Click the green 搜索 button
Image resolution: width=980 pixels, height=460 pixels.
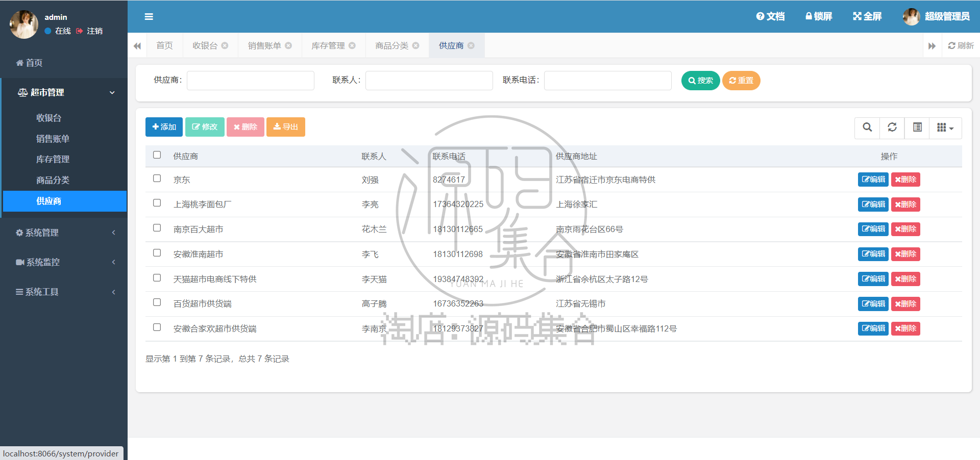tap(700, 81)
